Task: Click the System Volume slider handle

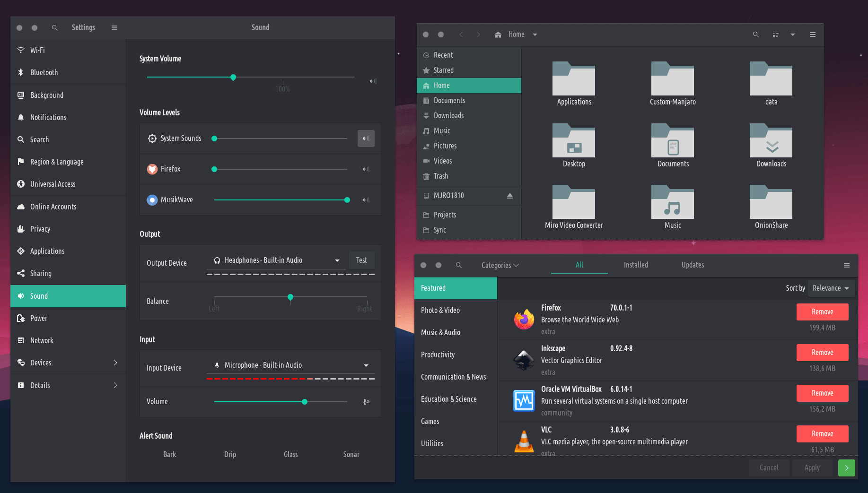Action: click(x=233, y=78)
